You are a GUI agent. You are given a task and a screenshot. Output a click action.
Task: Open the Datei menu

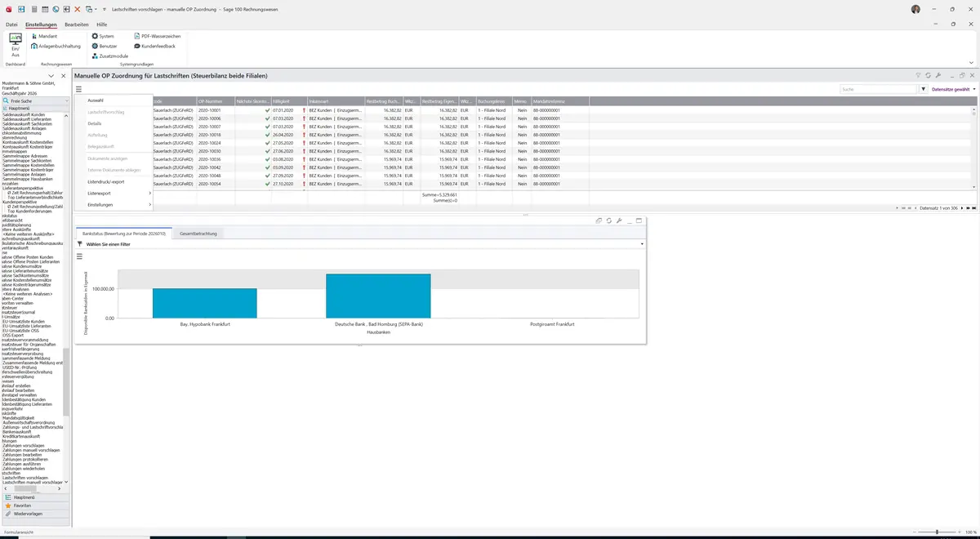tap(11, 24)
